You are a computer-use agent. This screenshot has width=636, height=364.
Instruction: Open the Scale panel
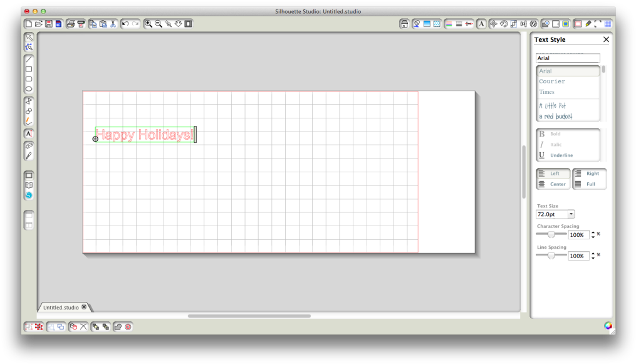click(x=514, y=24)
